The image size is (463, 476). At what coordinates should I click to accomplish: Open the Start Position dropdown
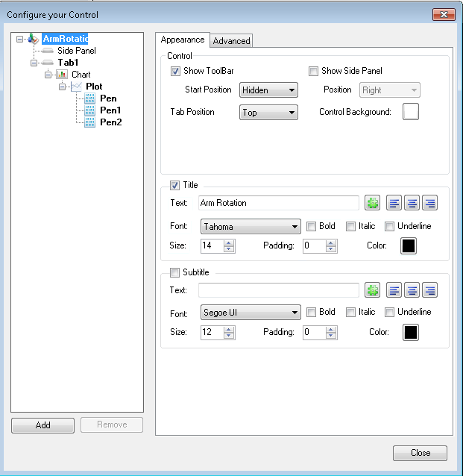click(268, 90)
